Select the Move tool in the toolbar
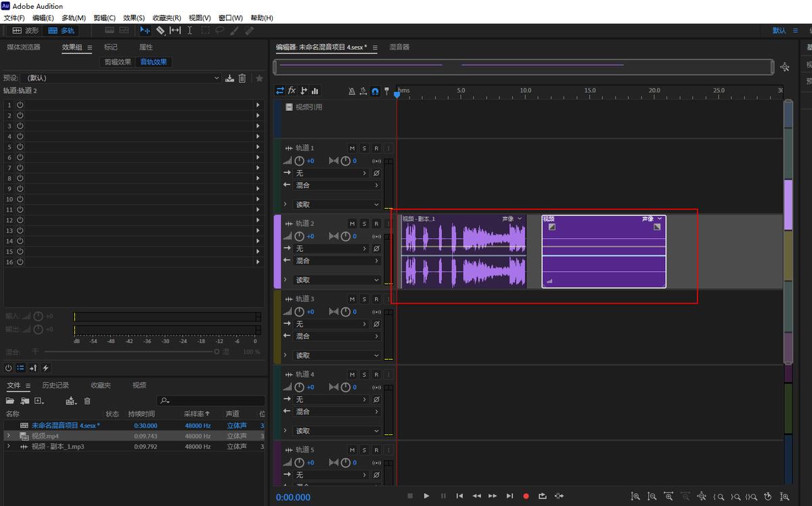 pyautogui.click(x=145, y=30)
